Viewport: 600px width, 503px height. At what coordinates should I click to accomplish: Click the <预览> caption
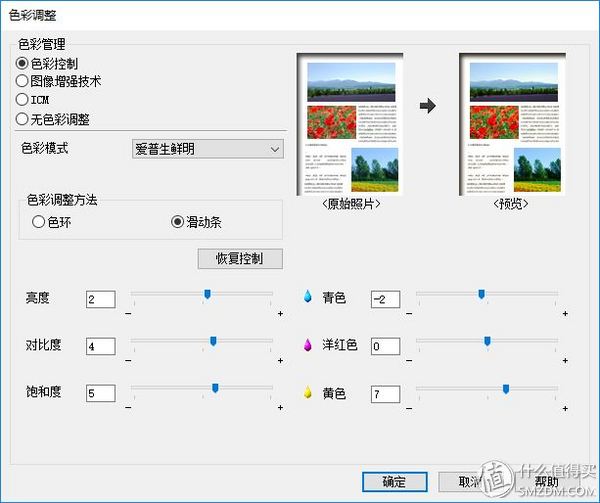click(x=511, y=204)
